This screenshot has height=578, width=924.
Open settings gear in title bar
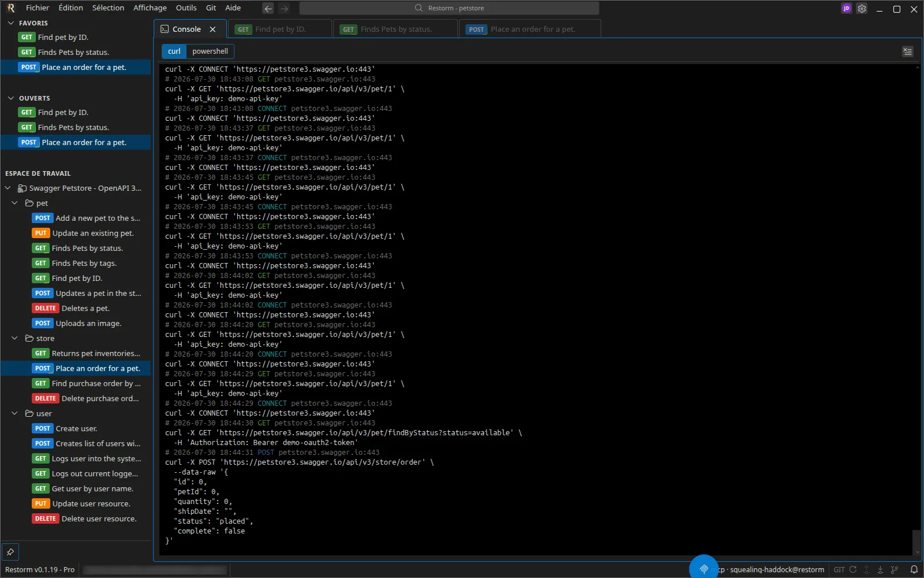(862, 8)
